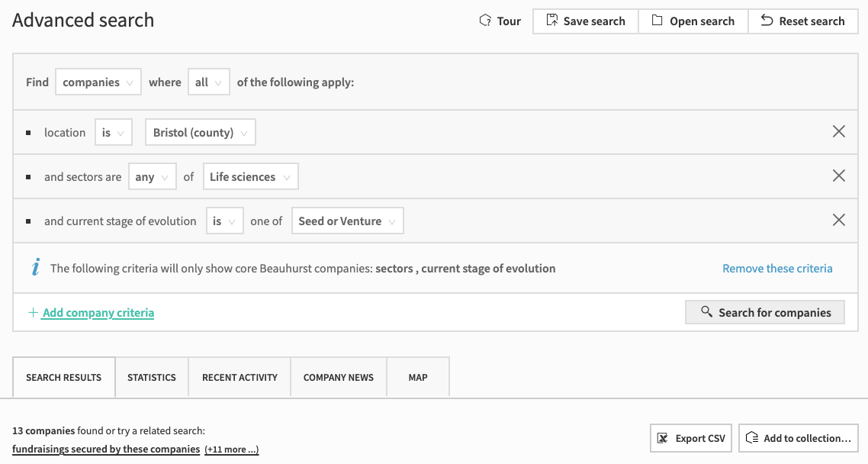Viewport: 868px width, 464px height.
Task: Open the companies entity dropdown
Action: pos(98,82)
